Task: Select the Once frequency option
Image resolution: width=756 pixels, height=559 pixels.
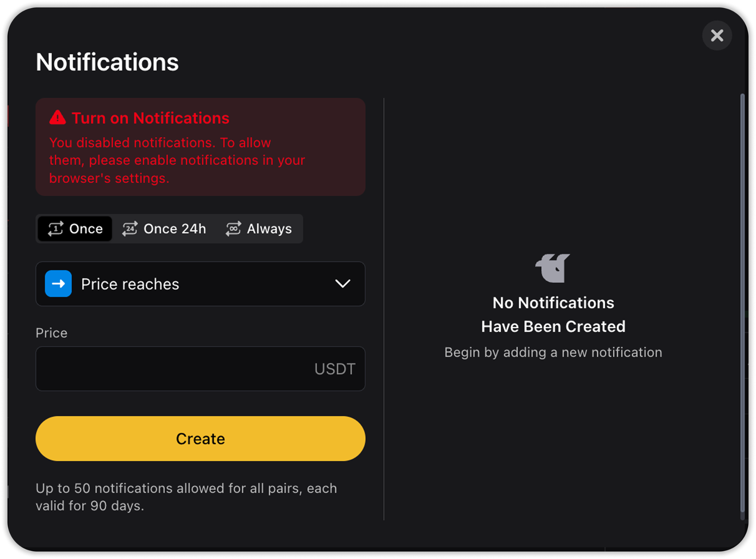Action: pyautogui.click(x=75, y=229)
